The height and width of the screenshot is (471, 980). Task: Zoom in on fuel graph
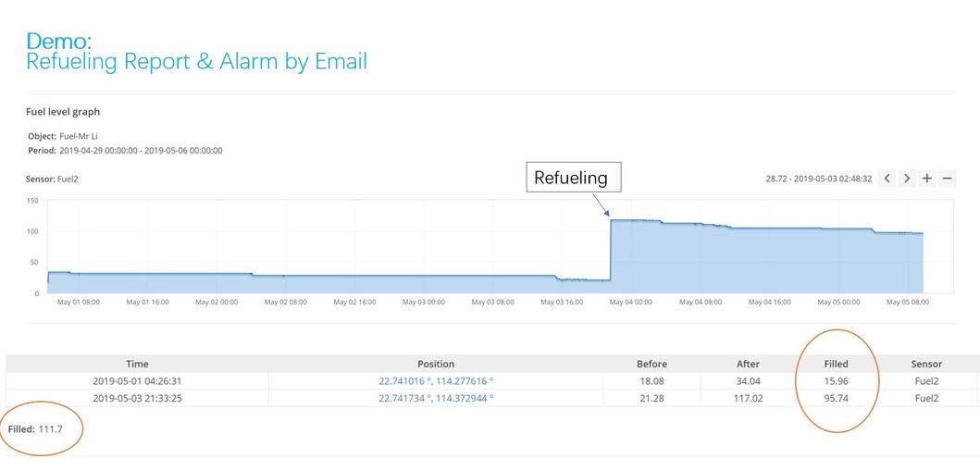click(x=927, y=179)
